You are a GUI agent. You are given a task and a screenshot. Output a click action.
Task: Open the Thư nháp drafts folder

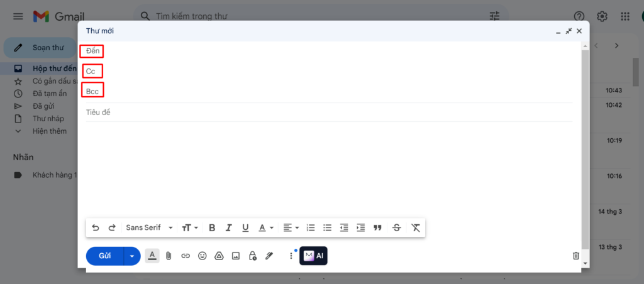tap(39, 119)
